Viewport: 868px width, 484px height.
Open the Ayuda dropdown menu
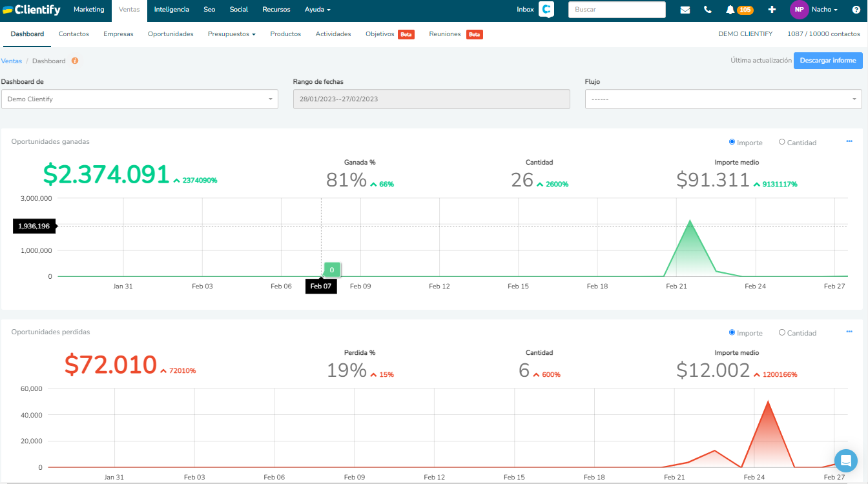318,10
